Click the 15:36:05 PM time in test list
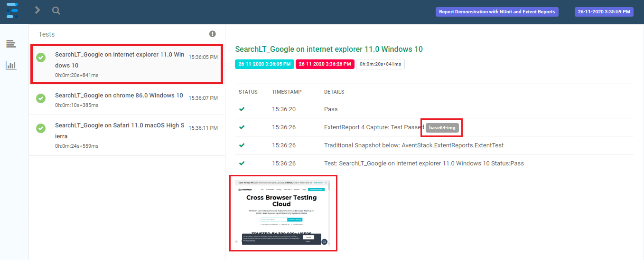This screenshot has height=260, width=644. [x=203, y=57]
